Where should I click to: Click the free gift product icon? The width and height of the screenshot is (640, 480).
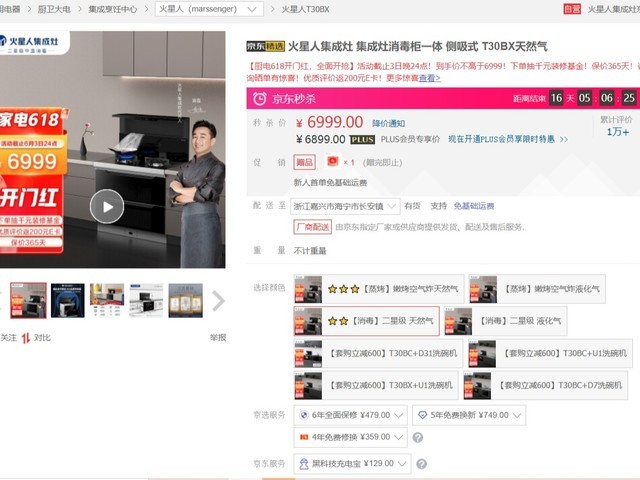pos(333,161)
